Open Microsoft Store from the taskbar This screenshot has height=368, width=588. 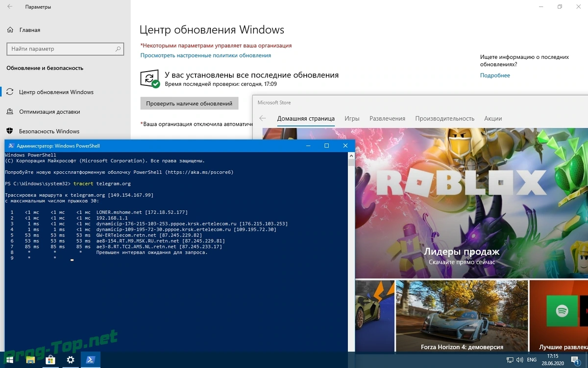point(50,360)
